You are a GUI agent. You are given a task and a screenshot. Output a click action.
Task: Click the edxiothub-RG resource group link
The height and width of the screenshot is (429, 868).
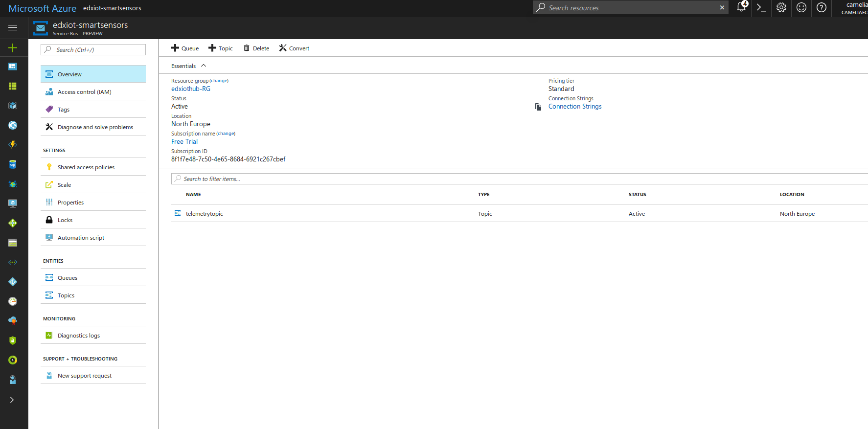pos(191,89)
